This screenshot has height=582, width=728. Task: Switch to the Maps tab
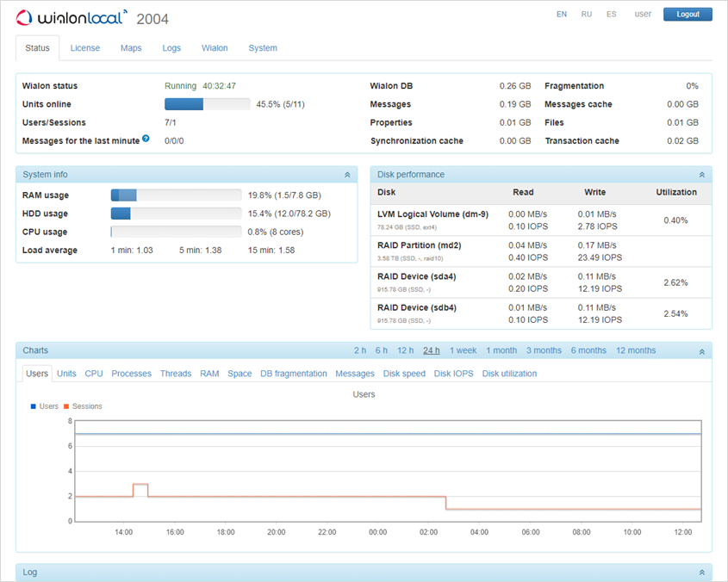[x=131, y=48]
